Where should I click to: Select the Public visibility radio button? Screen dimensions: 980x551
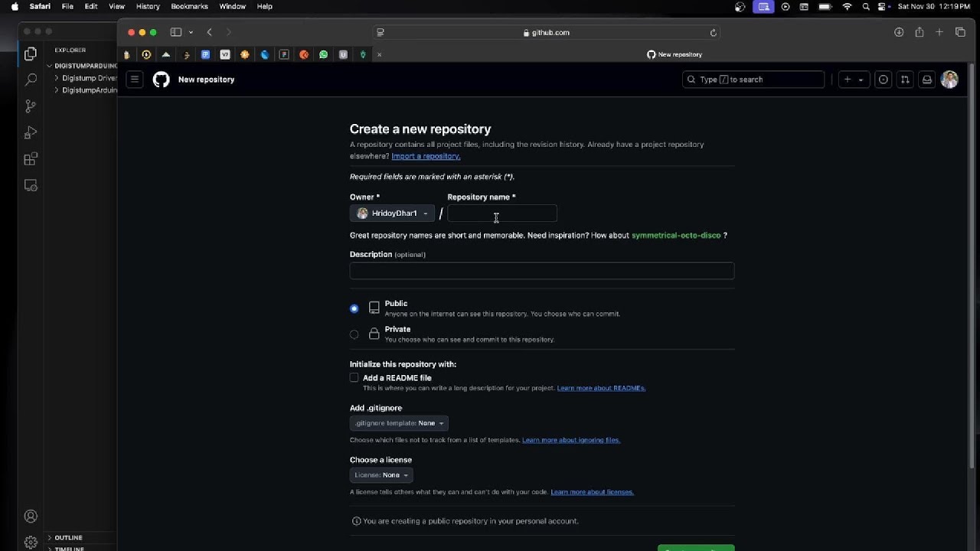click(x=354, y=308)
